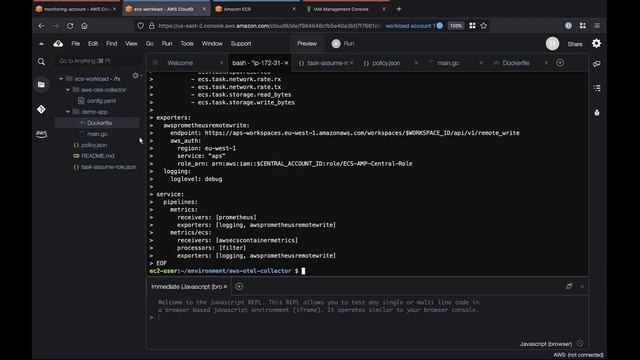Open policy.json in file tree
Image resolution: width=640 pixels, height=360 pixels.
(x=94, y=145)
